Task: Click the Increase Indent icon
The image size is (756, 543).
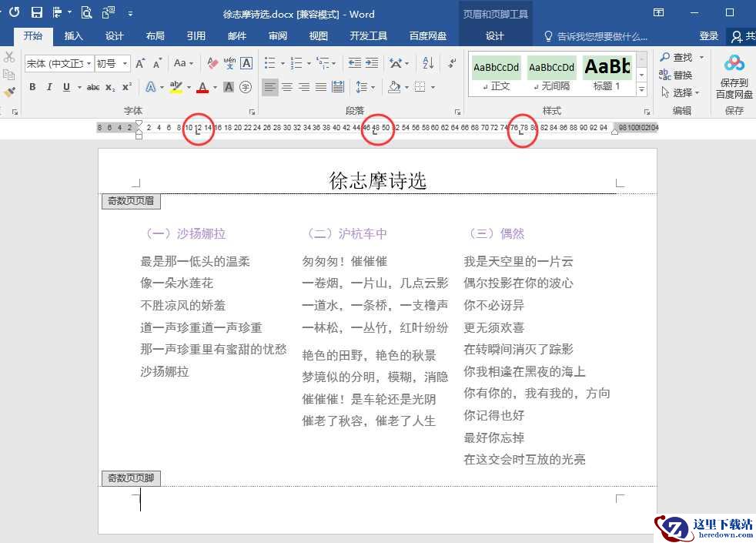Action: tap(372, 62)
